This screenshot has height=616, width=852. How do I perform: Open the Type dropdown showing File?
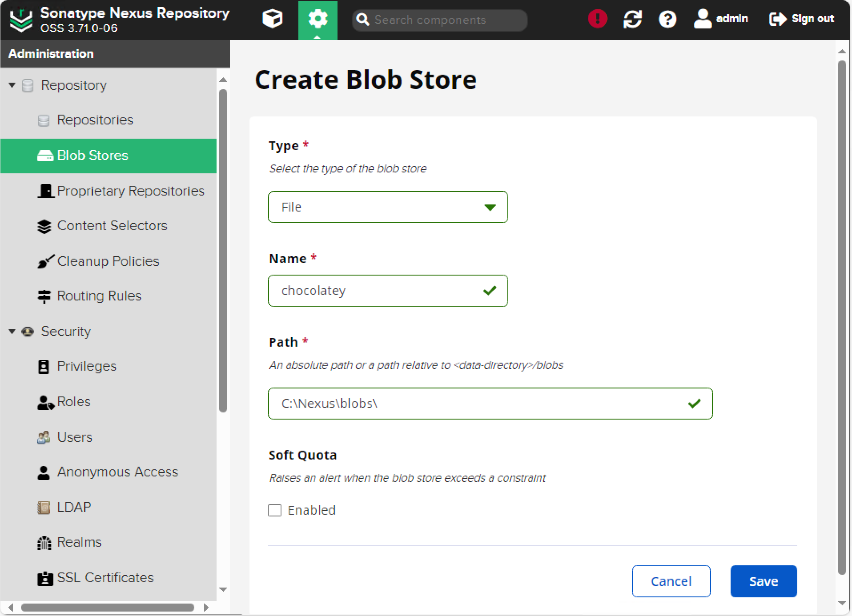pos(388,207)
